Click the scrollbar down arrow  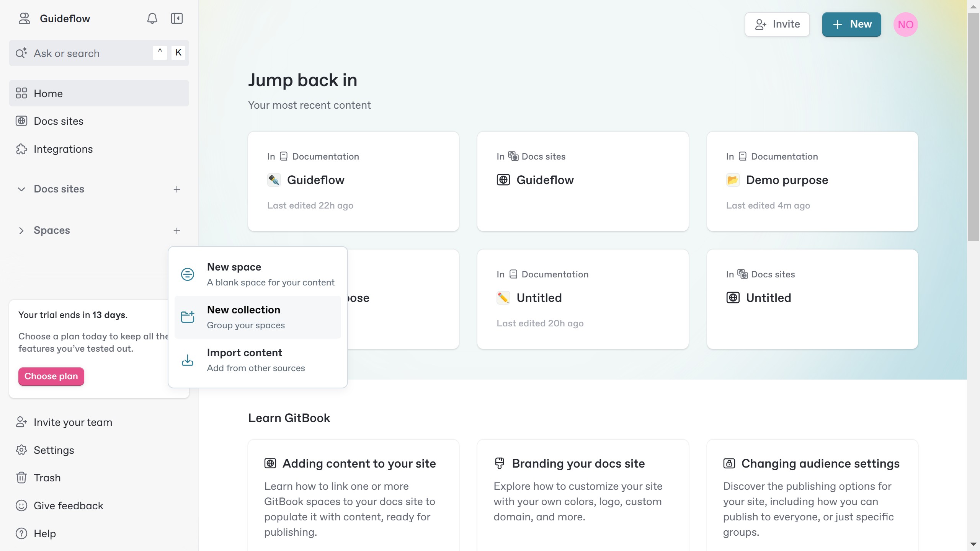tap(973, 544)
